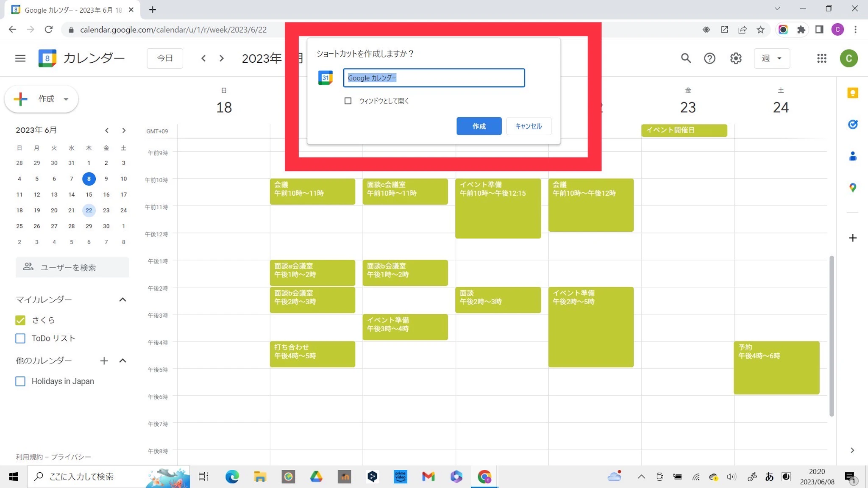Toggle the main hamburger menu

click(20, 58)
